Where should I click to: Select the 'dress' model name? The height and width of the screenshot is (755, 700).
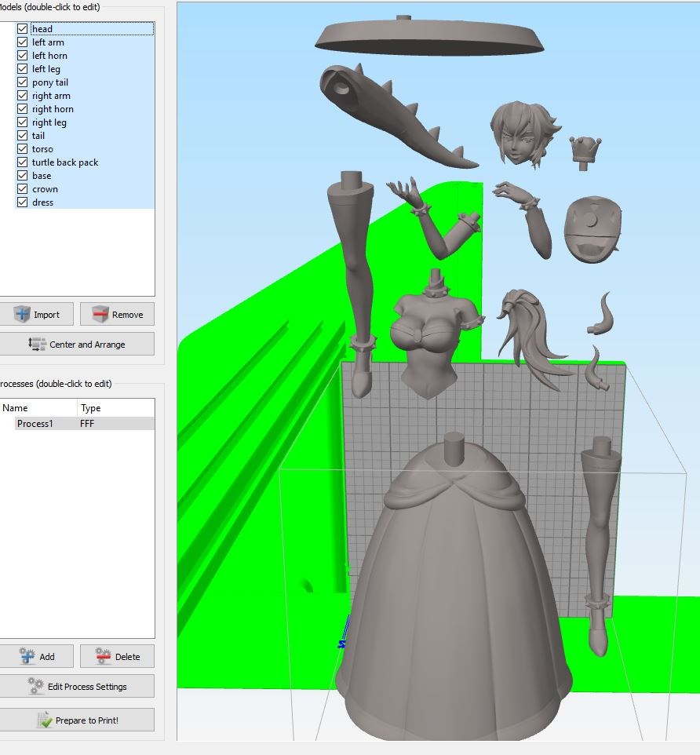[x=42, y=202]
